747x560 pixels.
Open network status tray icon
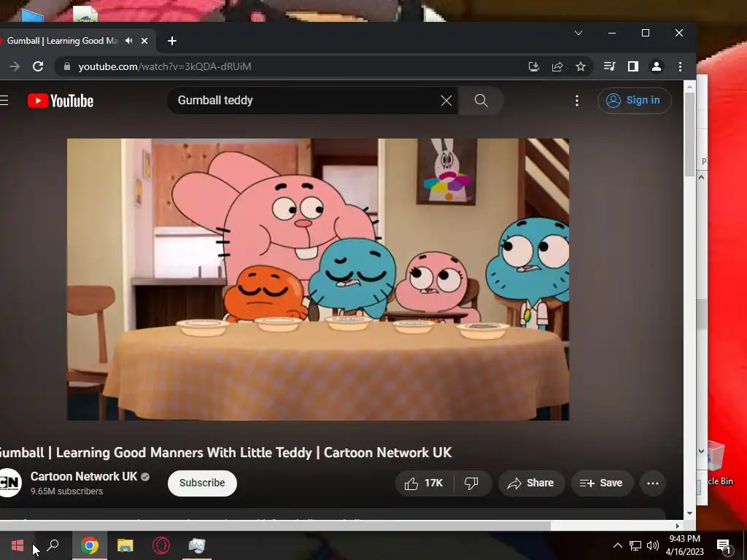[x=635, y=545]
